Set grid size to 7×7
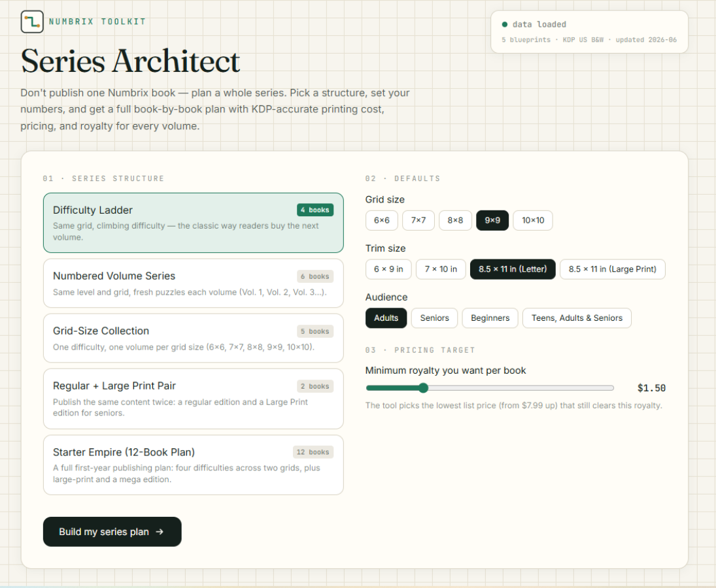 click(418, 220)
